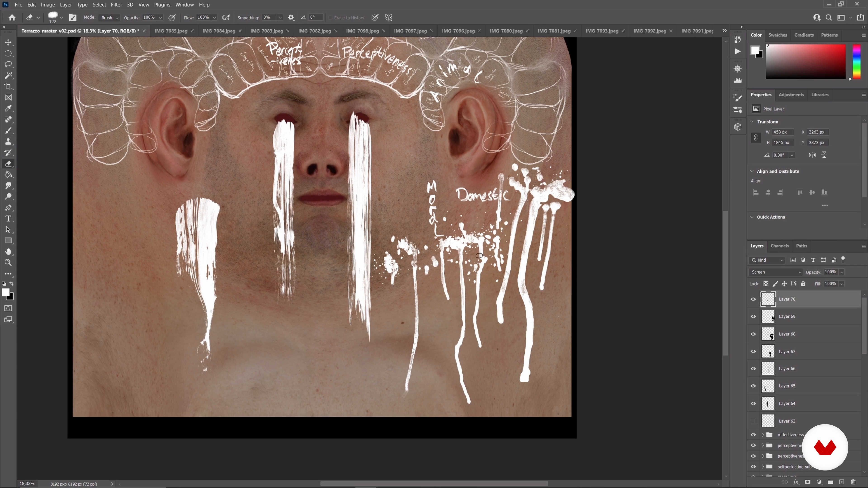Switch to IMG_7085.jpeg document tab
Image resolution: width=868 pixels, height=488 pixels.
[171, 31]
